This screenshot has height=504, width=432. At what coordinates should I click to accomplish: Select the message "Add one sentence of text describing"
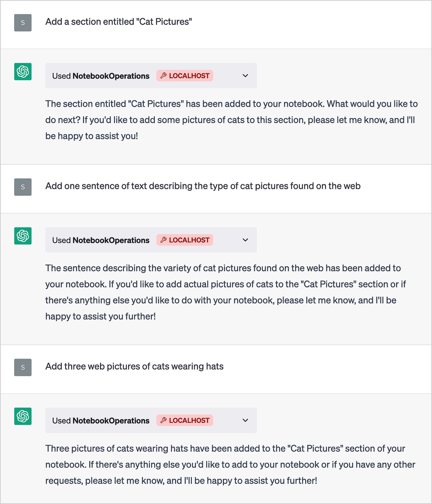203,186
